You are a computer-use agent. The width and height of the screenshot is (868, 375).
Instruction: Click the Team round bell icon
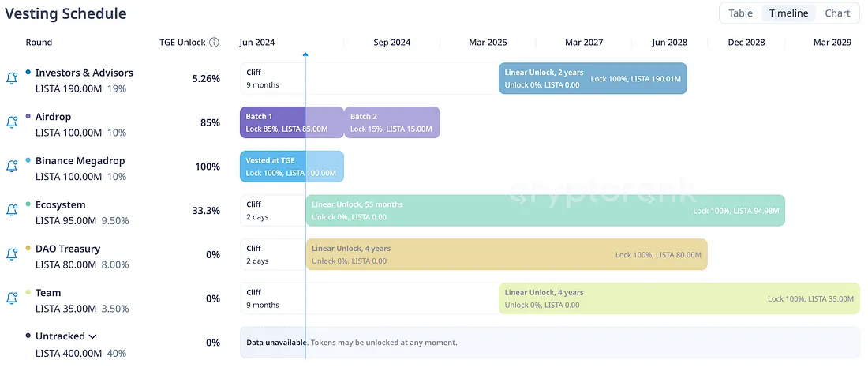(x=12, y=298)
